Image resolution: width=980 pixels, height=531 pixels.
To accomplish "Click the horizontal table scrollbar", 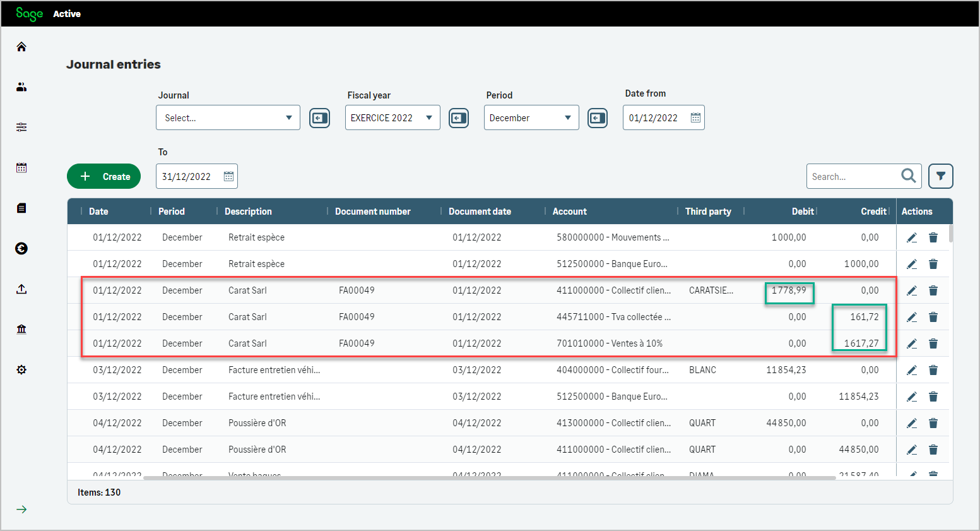I will (x=490, y=478).
